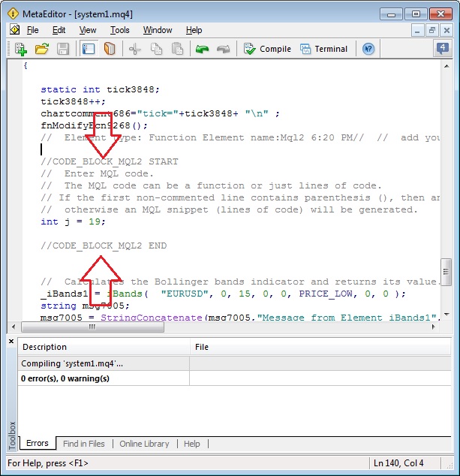Open the Help menu
This screenshot has width=460, height=476.
pyautogui.click(x=194, y=30)
